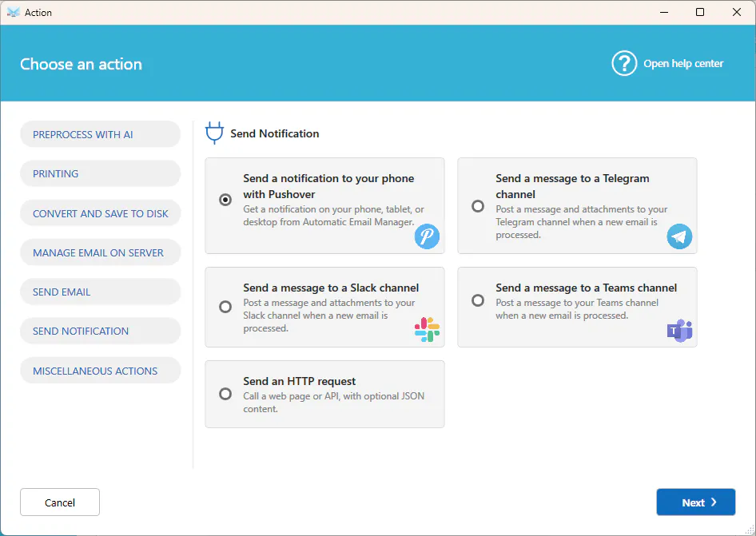756x536 pixels.
Task: Click the question mark help icon
Action: click(624, 63)
